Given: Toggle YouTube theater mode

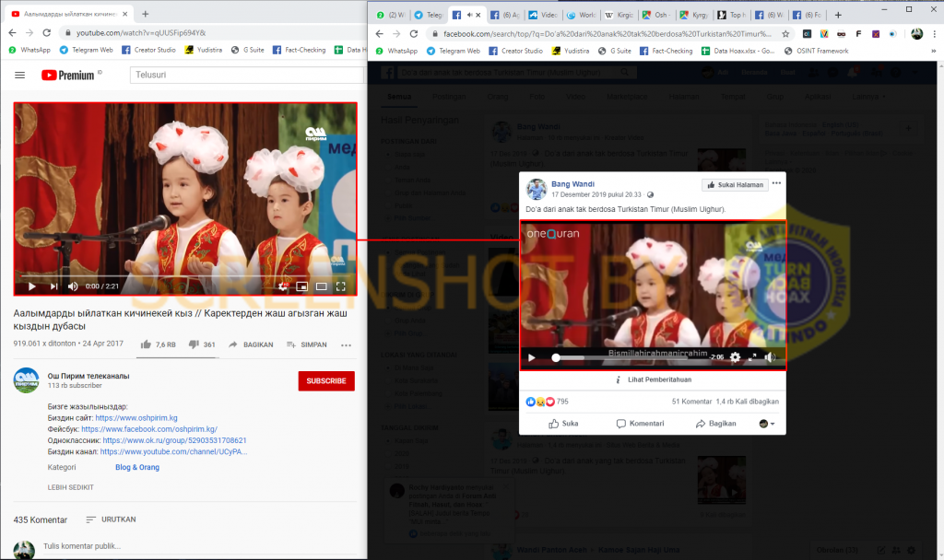Looking at the screenshot, I should [322, 286].
